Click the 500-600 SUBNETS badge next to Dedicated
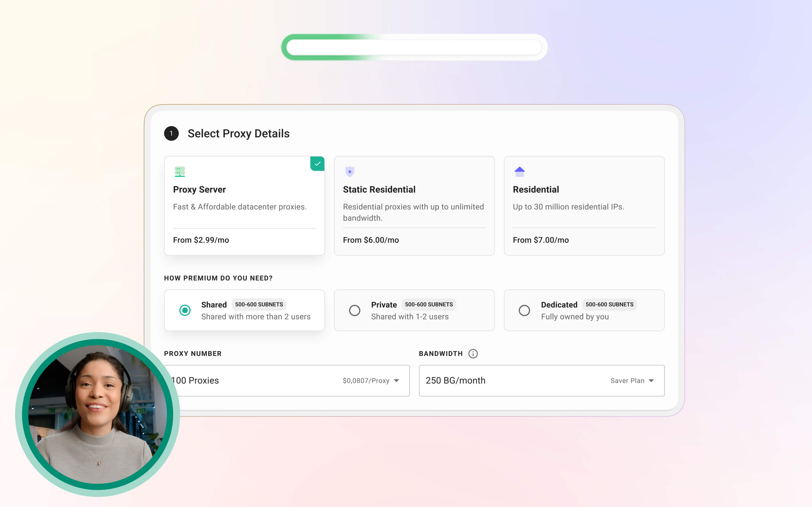Image resolution: width=812 pixels, height=507 pixels. (x=609, y=304)
